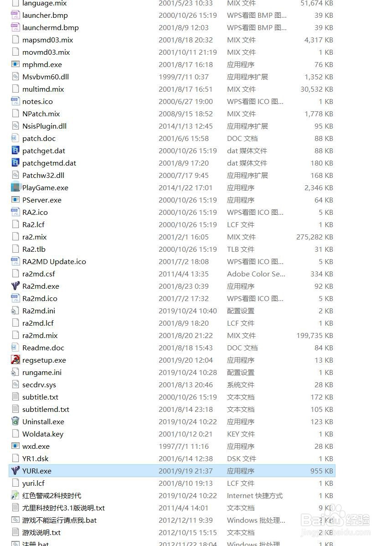Click the Uninstall.exe recycle icon
392x546 pixels.
(15, 421)
